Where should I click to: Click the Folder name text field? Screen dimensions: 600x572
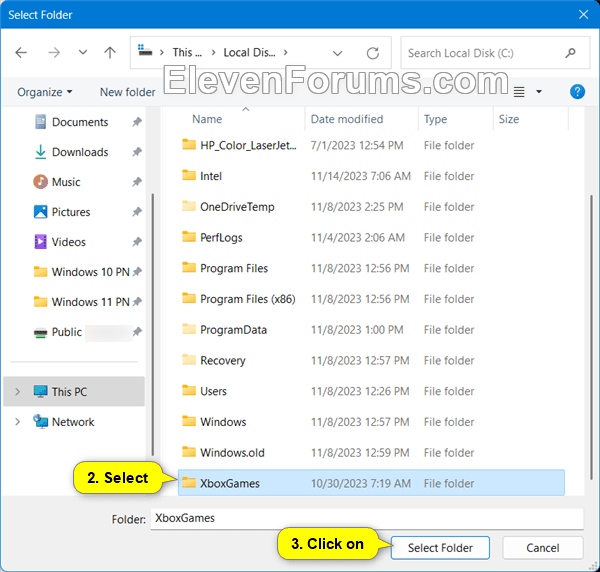[x=367, y=518]
